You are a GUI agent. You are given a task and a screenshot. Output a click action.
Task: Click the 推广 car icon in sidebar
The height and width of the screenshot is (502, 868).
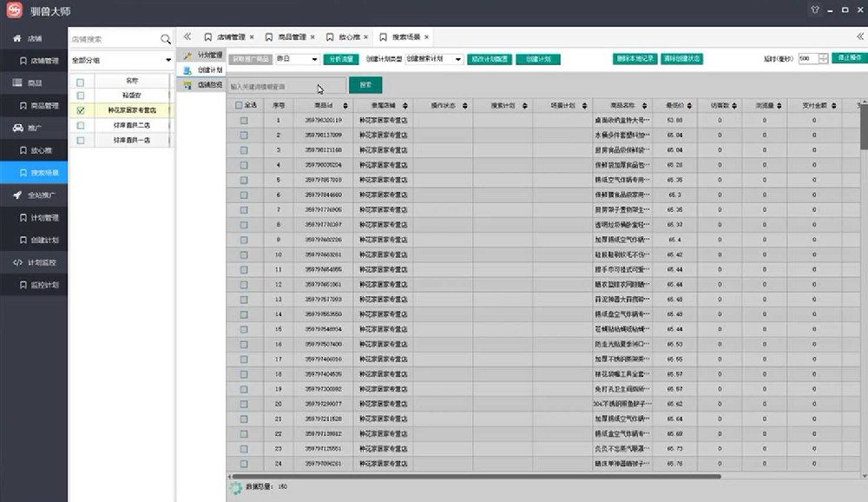17,128
